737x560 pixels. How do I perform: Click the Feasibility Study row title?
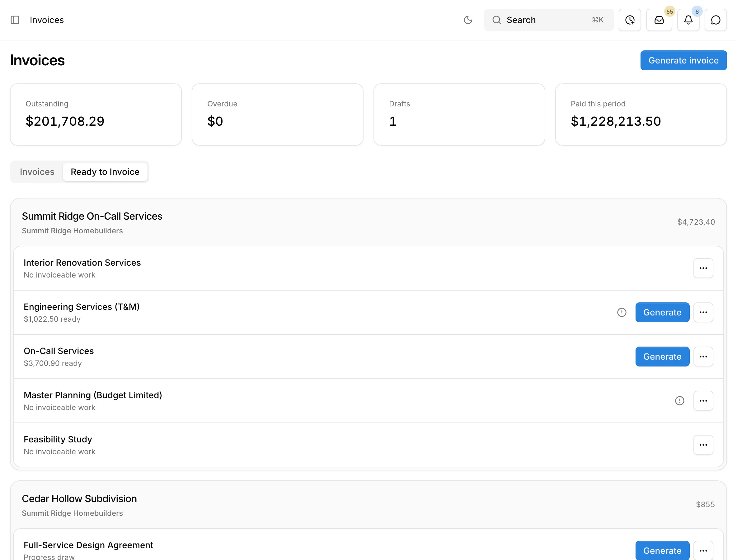(58, 439)
